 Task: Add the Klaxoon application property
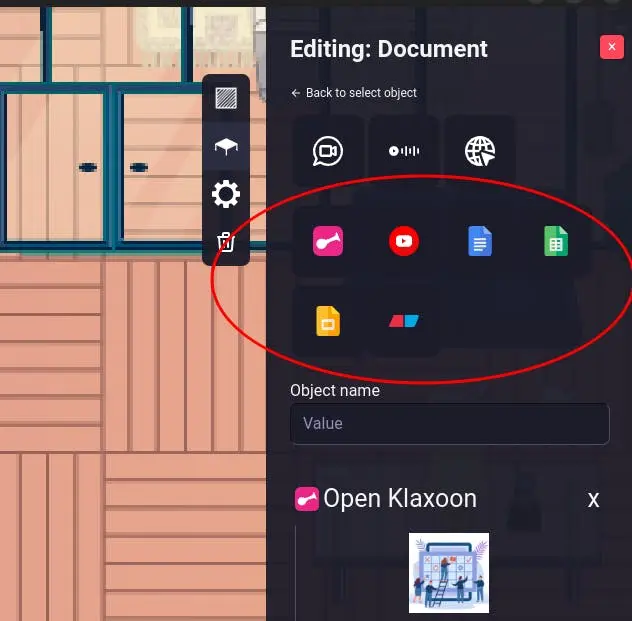pos(328,241)
